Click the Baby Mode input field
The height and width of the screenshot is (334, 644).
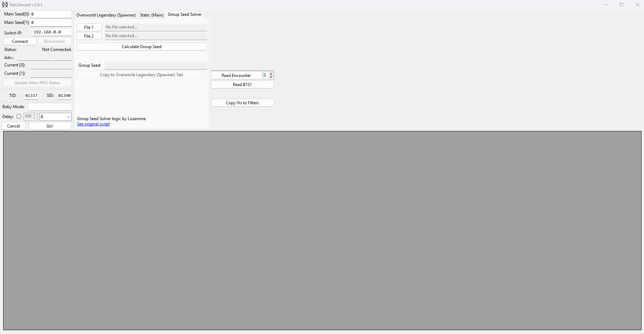[x=50, y=107]
